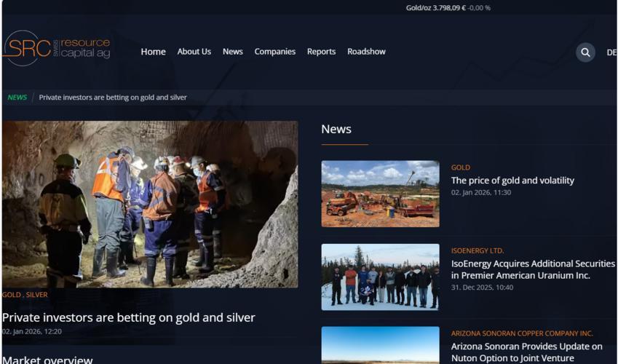The width and height of the screenshot is (618, 364).
Task: Open 'IsoEnergy Acquires Additional Securities' article
Action: [533, 270]
